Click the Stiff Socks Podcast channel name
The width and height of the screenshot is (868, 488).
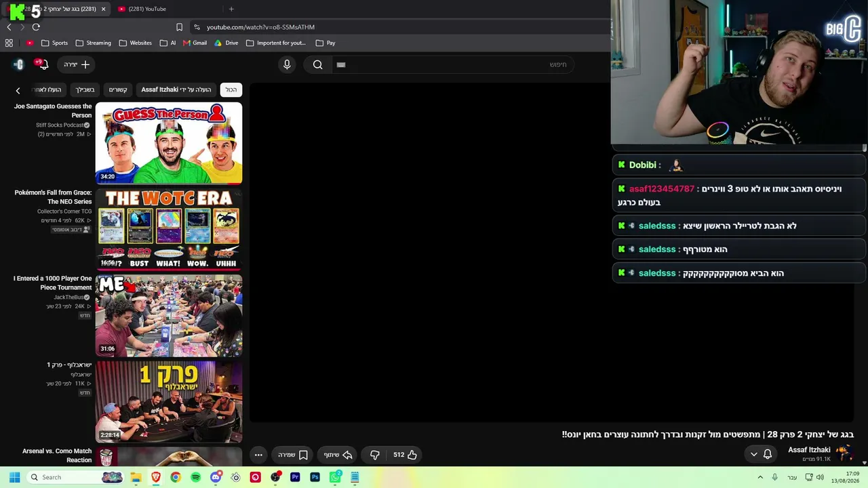[x=60, y=125]
